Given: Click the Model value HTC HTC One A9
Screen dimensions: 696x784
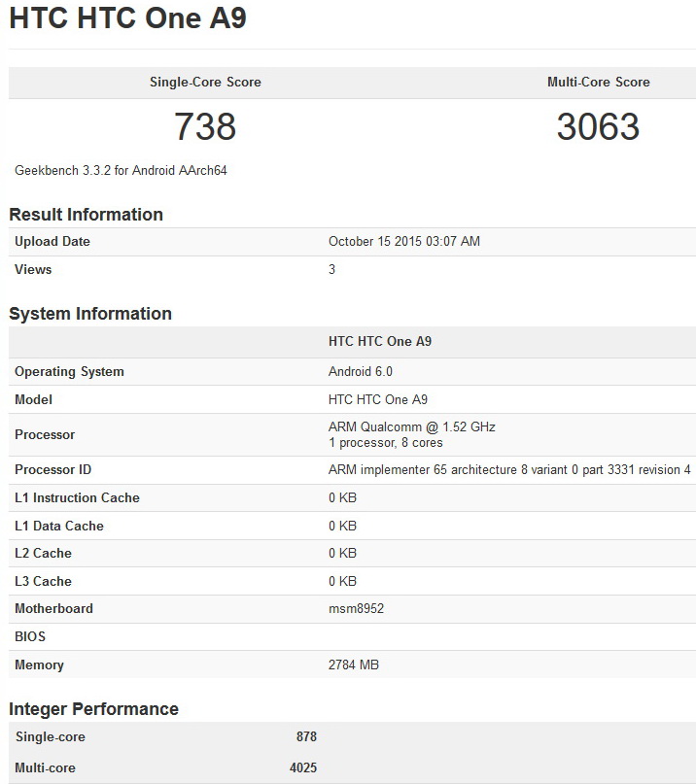Looking at the screenshot, I should 378,399.
